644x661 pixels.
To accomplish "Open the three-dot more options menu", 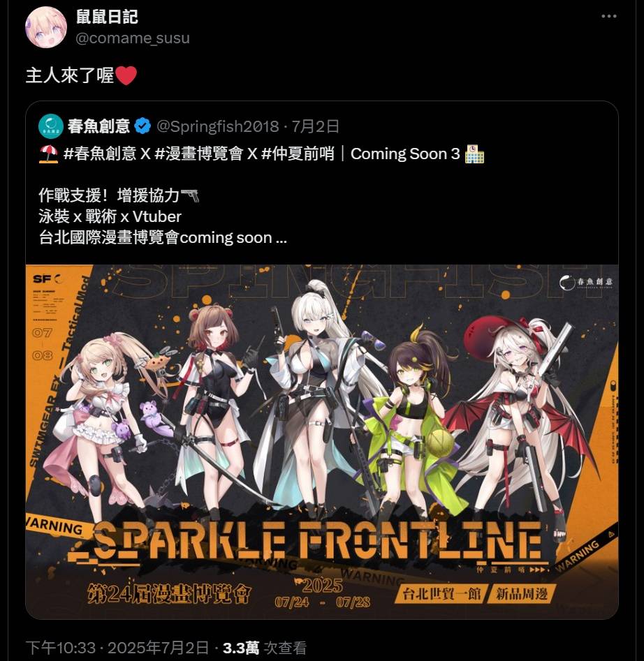I will [x=608, y=17].
